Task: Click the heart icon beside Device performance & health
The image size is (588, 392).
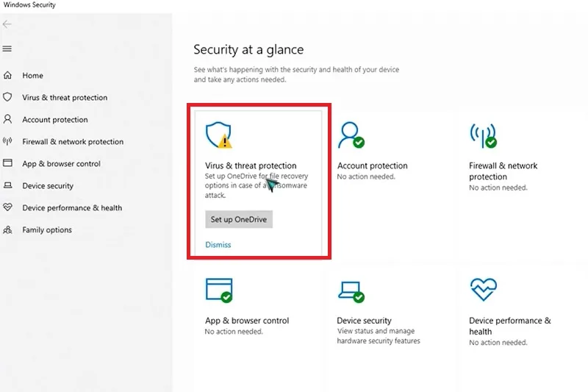Action: coord(7,207)
